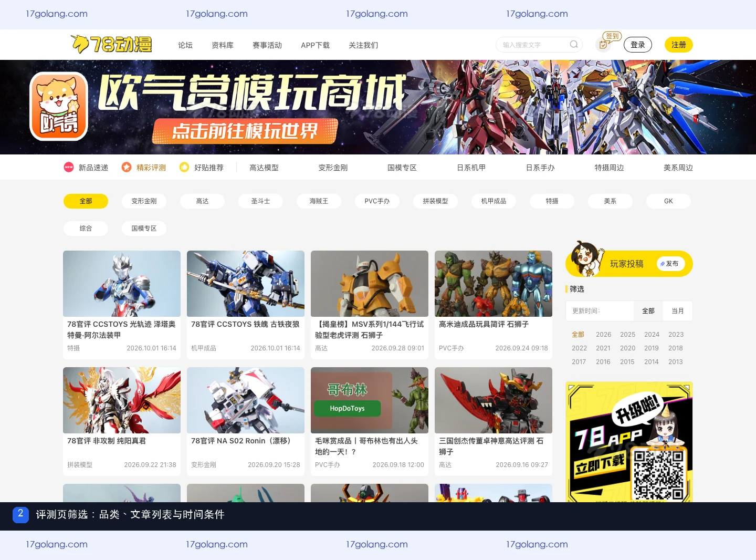
Task: Open the 泽塔奥特曼 review thumbnail
Action: tap(122, 284)
